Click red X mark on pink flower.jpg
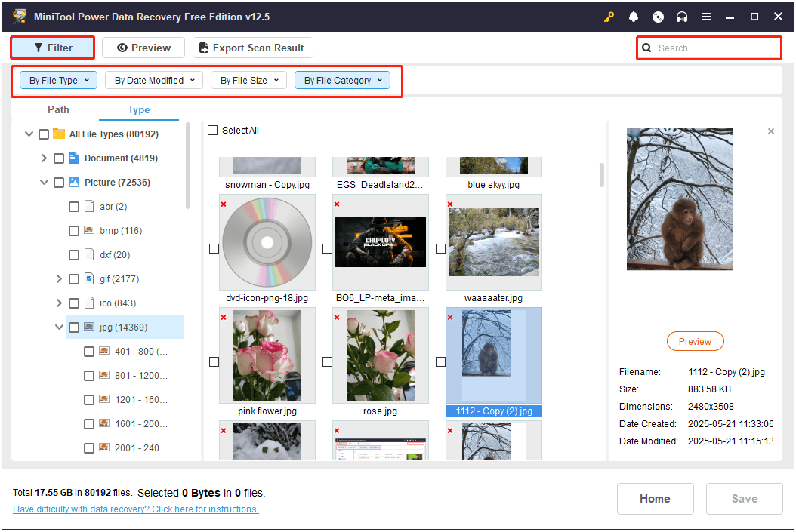The height and width of the screenshot is (532, 796). (x=224, y=318)
